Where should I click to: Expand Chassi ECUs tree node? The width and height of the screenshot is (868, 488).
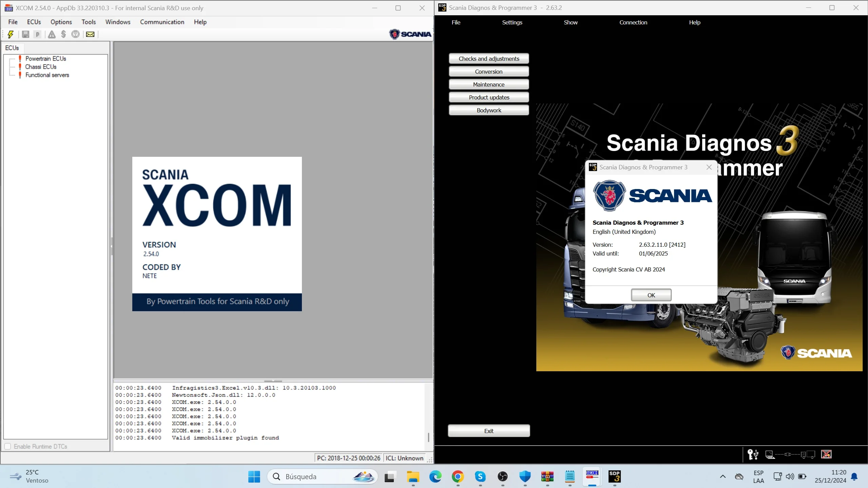pos(40,66)
